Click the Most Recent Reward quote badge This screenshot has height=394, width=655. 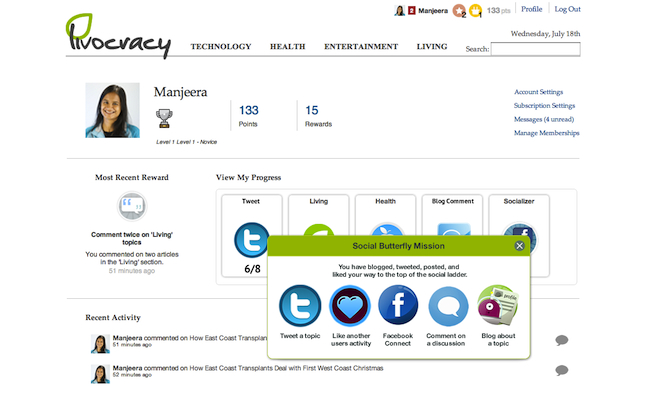pyautogui.click(x=132, y=206)
